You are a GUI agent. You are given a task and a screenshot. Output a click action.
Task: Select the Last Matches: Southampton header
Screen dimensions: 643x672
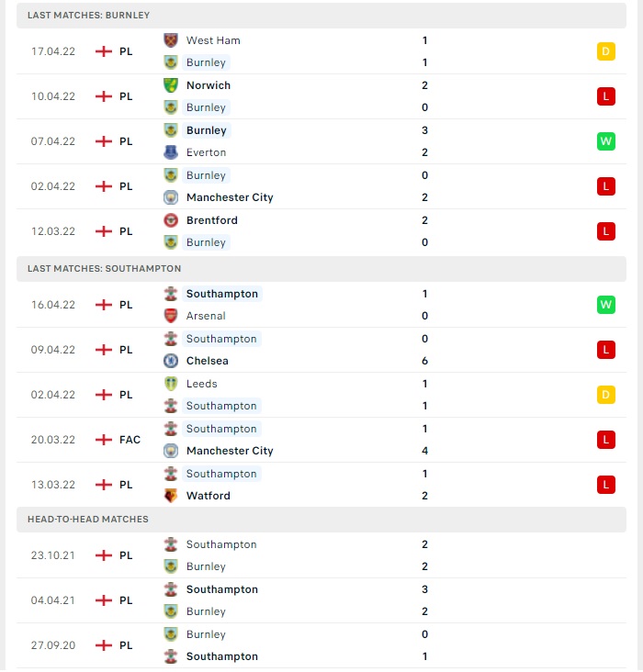coord(321,269)
